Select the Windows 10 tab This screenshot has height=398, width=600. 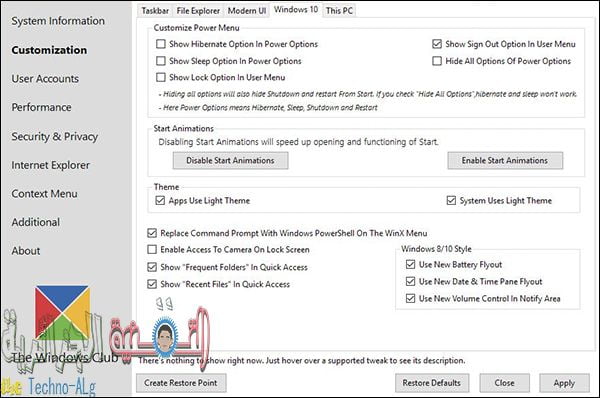tap(296, 10)
